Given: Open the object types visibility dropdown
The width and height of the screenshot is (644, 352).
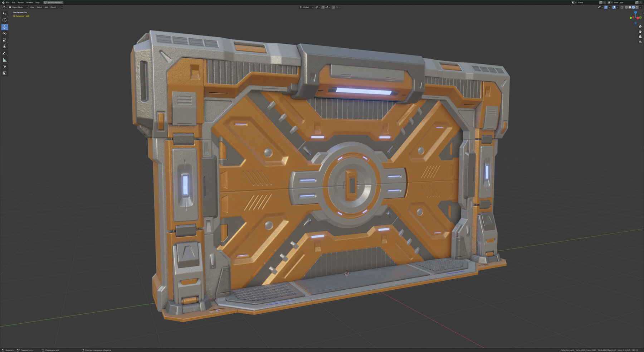Looking at the screenshot, I should tap(600, 7).
